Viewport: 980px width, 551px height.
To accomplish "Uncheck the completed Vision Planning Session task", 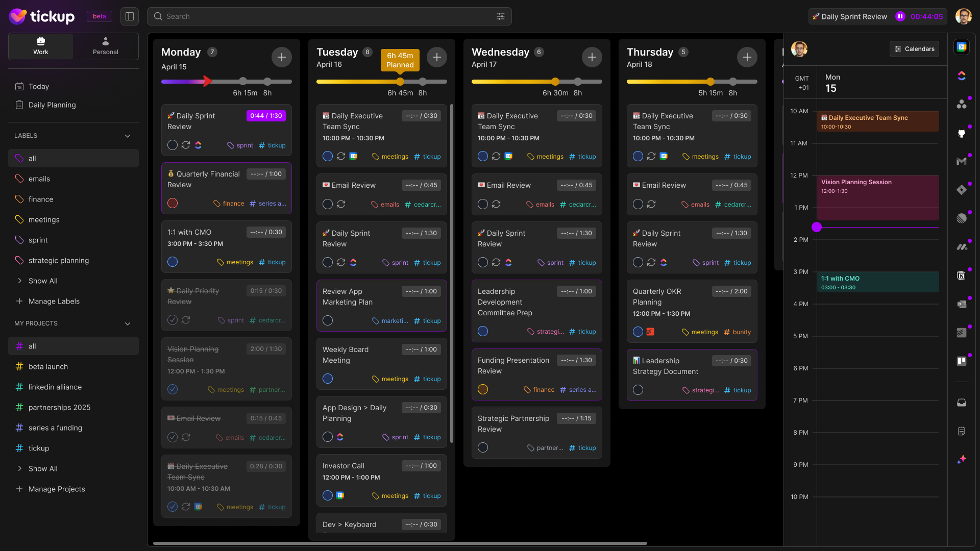I will (173, 389).
